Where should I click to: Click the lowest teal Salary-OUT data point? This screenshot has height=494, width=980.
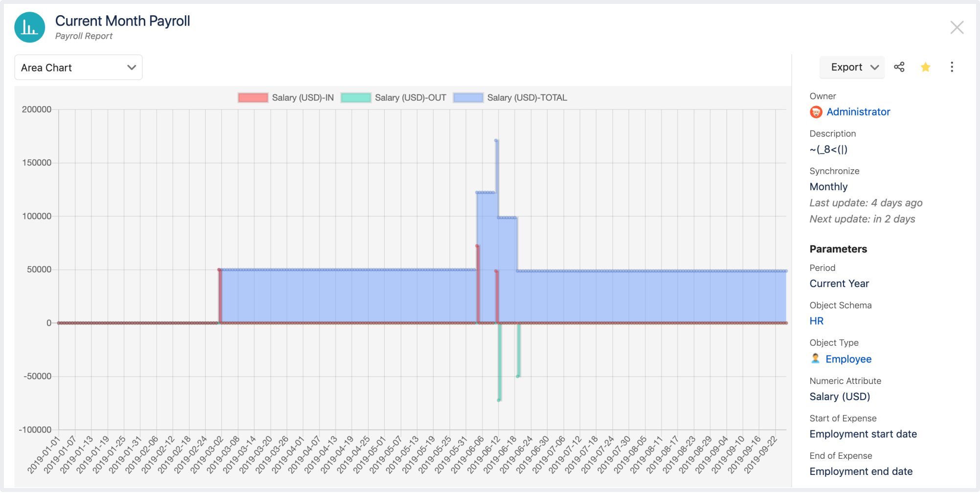[x=499, y=400]
